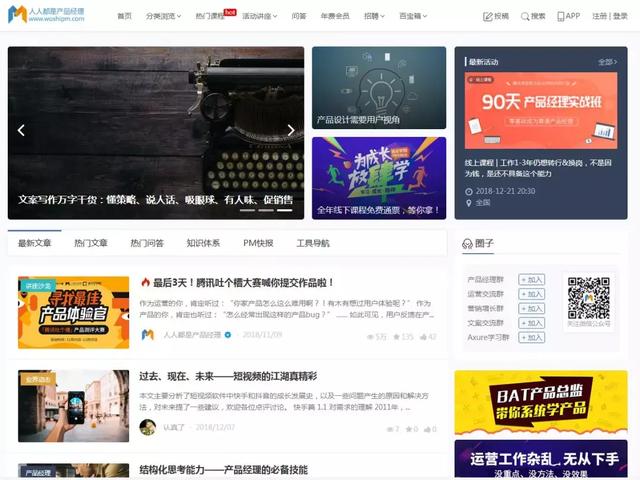640x480 pixels.
Task: Click 加入 button for 产品经理群
Action: pos(531,280)
